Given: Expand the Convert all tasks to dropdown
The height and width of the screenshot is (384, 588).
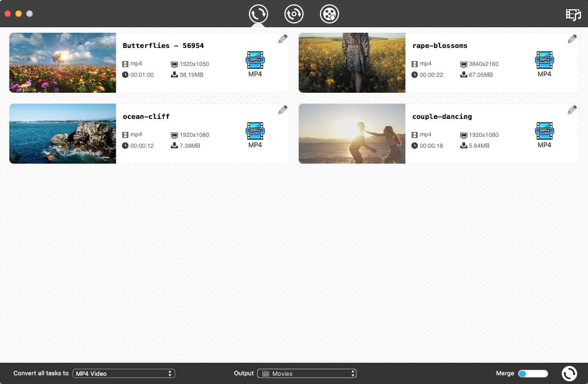Looking at the screenshot, I should 124,374.
